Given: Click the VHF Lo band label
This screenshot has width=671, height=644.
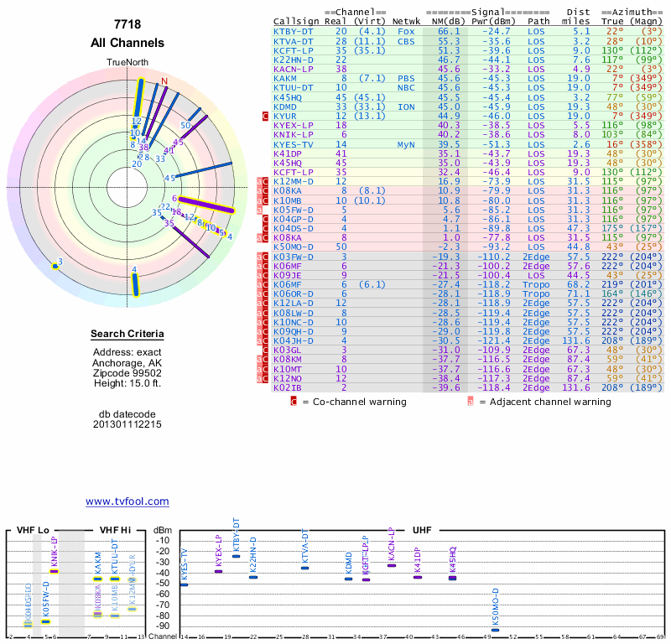Looking at the screenshot, I should (33, 530).
